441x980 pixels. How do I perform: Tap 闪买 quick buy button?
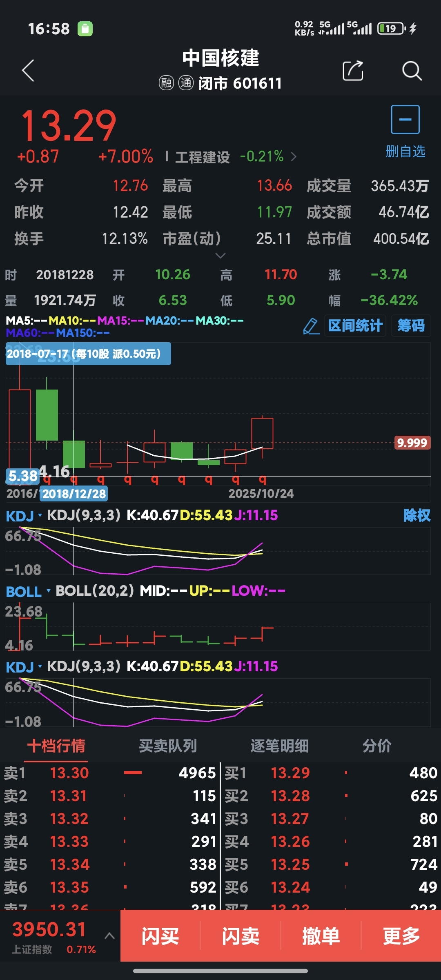[160, 936]
